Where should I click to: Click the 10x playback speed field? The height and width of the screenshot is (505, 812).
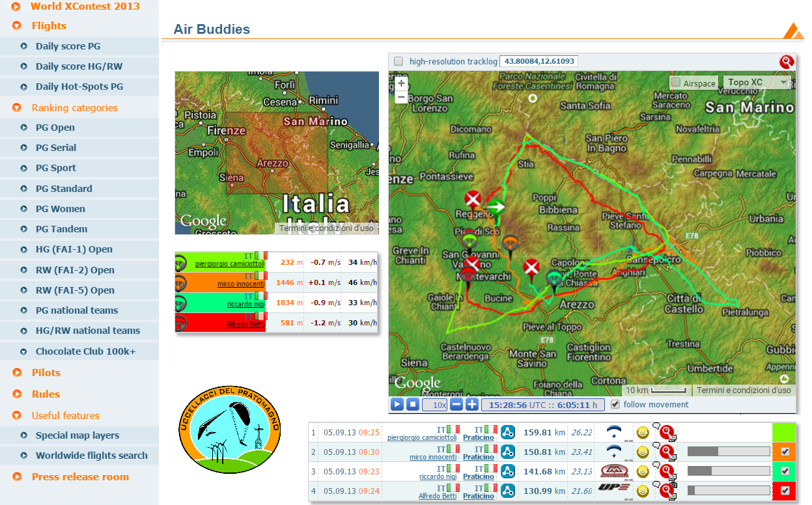435,405
